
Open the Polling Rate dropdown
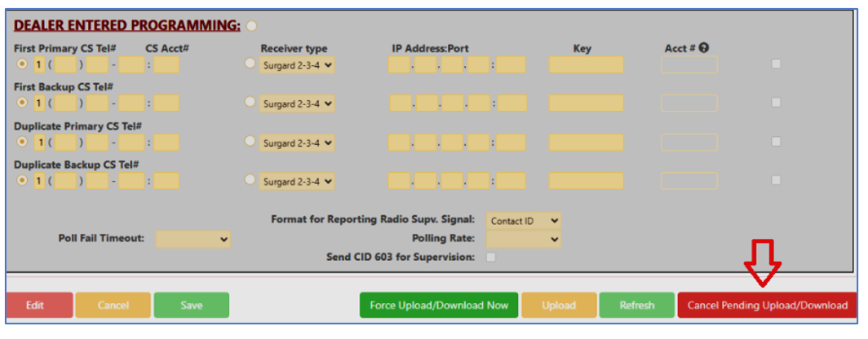coord(524,240)
